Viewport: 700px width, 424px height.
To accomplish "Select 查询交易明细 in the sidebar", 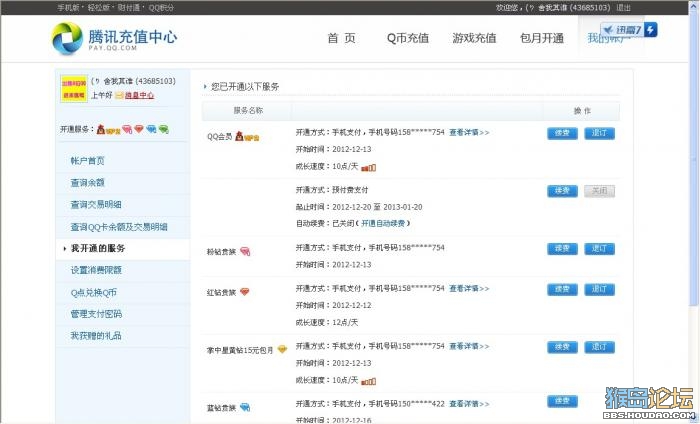I will [96, 204].
